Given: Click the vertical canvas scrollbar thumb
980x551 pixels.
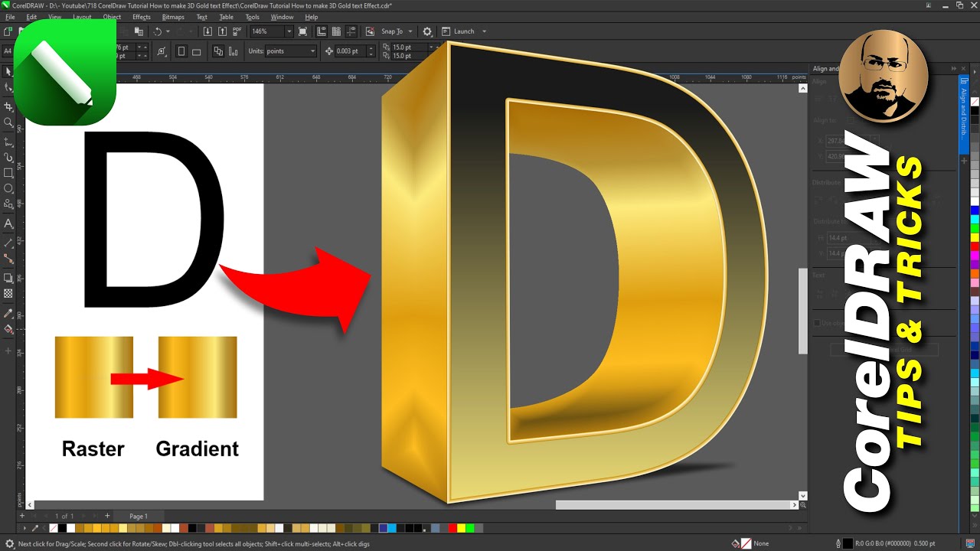Looking at the screenshot, I should (x=802, y=311).
